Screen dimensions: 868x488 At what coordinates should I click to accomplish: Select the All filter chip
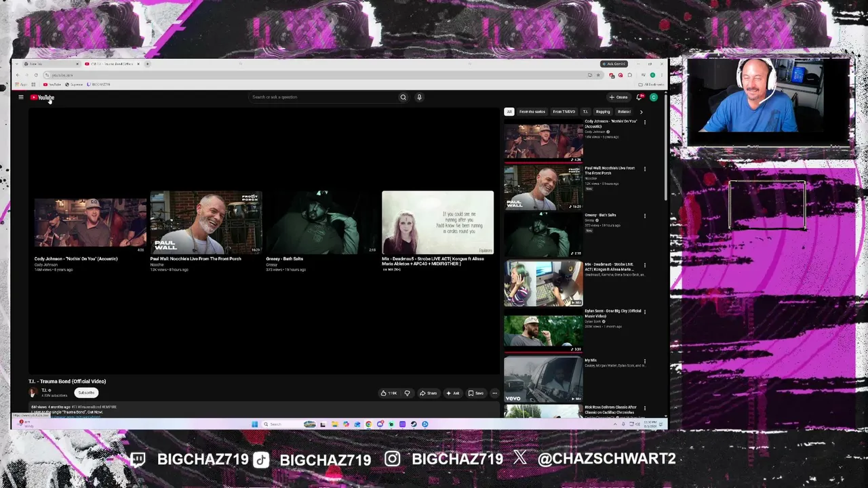(509, 112)
